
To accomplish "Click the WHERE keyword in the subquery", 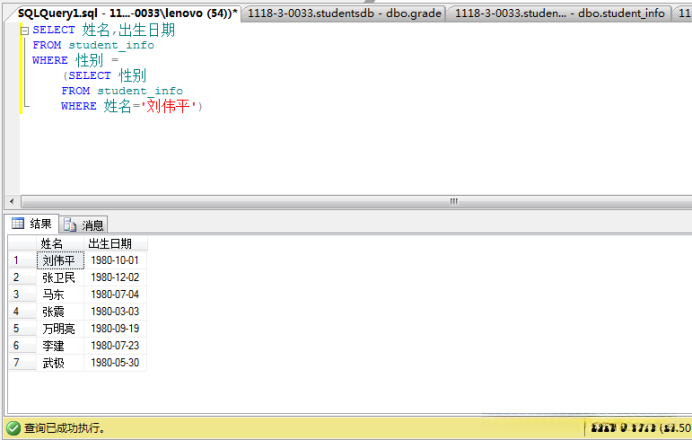I will 79,106.
